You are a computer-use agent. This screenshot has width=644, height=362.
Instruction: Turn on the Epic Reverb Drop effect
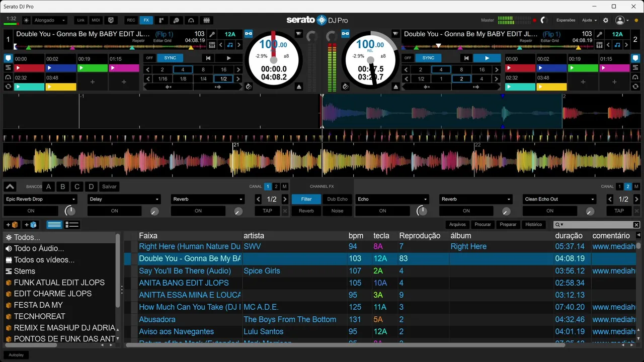tap(31, 211)
